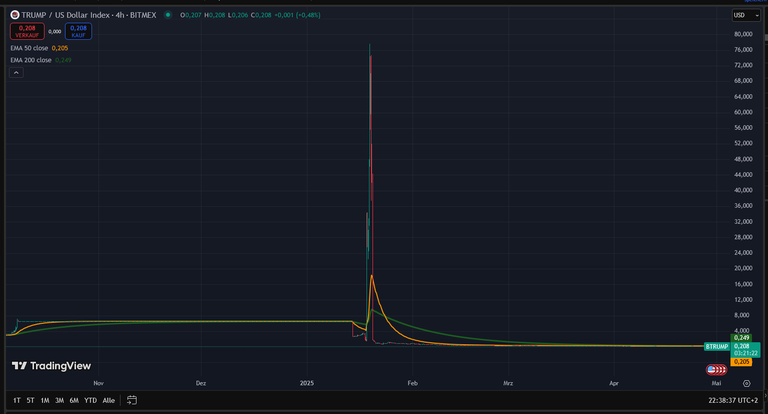Viewport: 768px width, 414px height.
Task: Collapse the indicator legend with chevron
Action: [x=16, y=73]
